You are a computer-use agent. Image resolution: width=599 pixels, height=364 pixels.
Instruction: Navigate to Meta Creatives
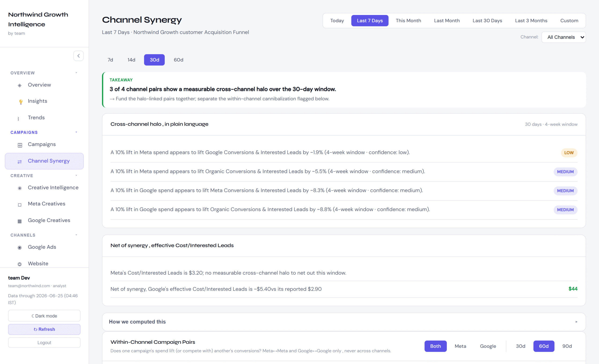coord(47,204)
